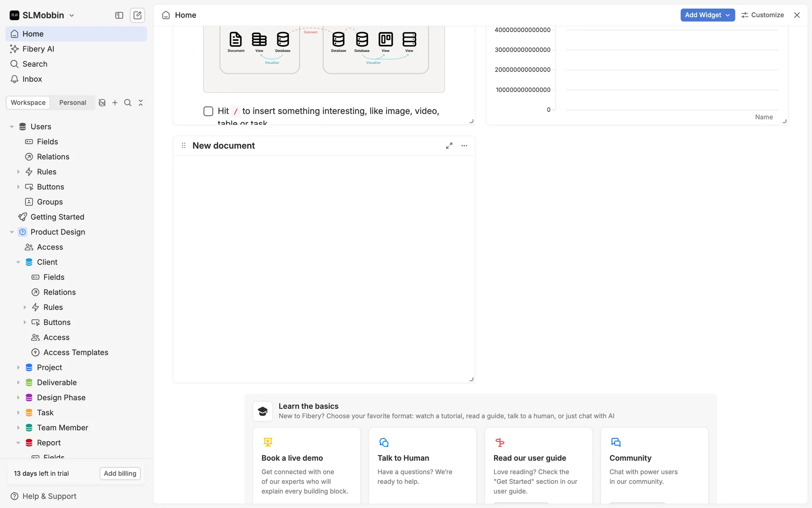The height and width of the screenshot is (508, 812).
Task: Click the collapse all tree icon
Action: (x=141, y=103)
